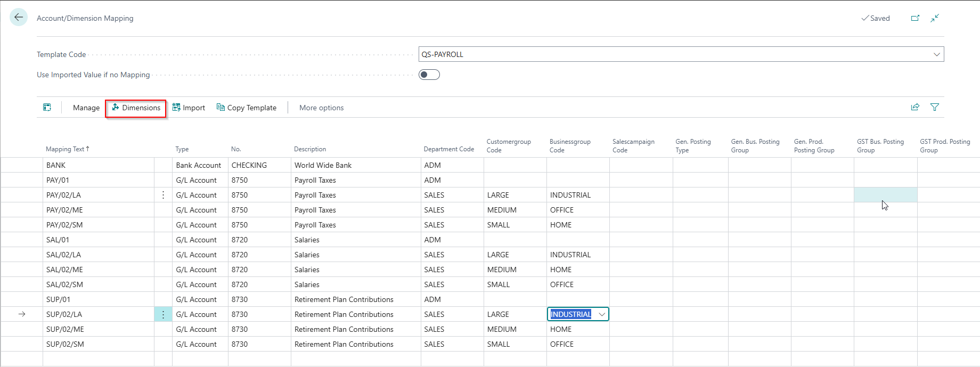Click LARGE customergroup in SAL/02/LA row
980x367 pixels.
coord(515,255)
